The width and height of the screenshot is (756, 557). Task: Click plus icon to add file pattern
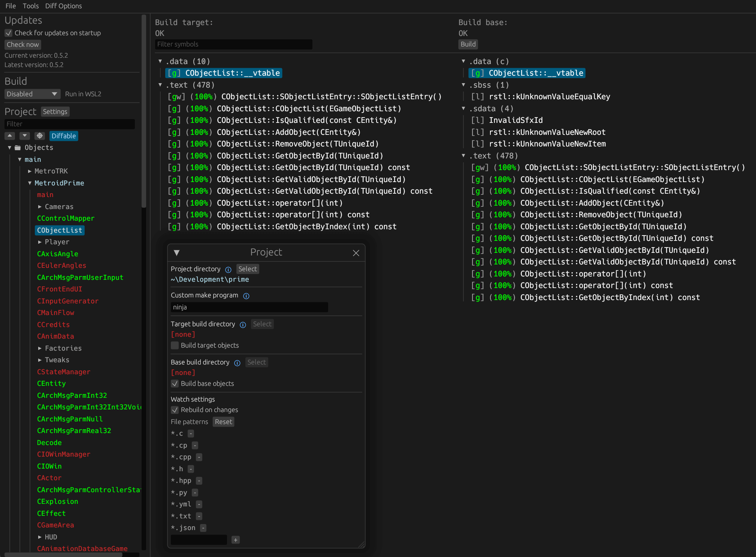tap(236, 540)
